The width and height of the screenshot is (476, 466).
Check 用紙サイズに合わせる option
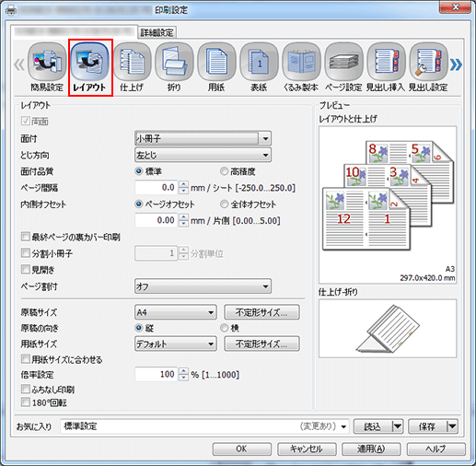pyautogui.click(x=25, y=359)
